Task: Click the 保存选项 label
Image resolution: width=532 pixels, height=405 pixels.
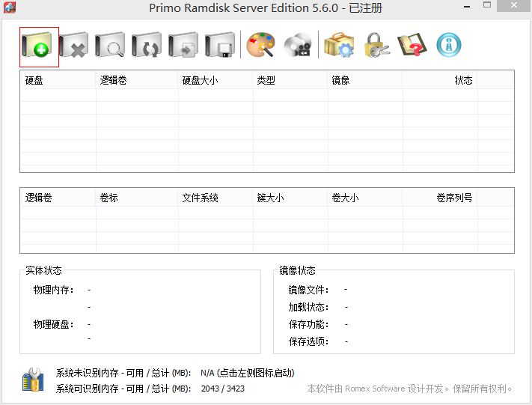Action: click(308, 341)
